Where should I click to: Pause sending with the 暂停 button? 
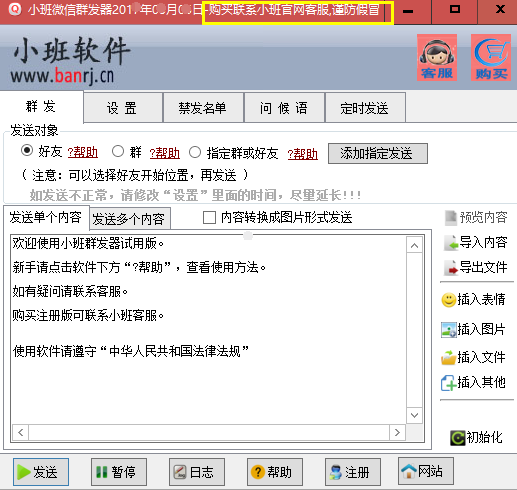119,472
